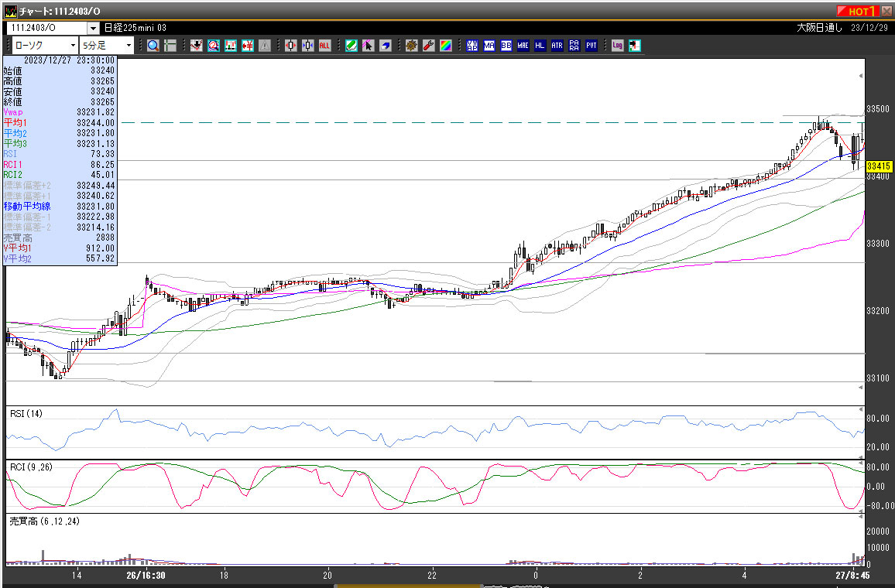Toggle the crosshair cursor tool
This screenshot has height=588, width=895.
coord(170,46)
